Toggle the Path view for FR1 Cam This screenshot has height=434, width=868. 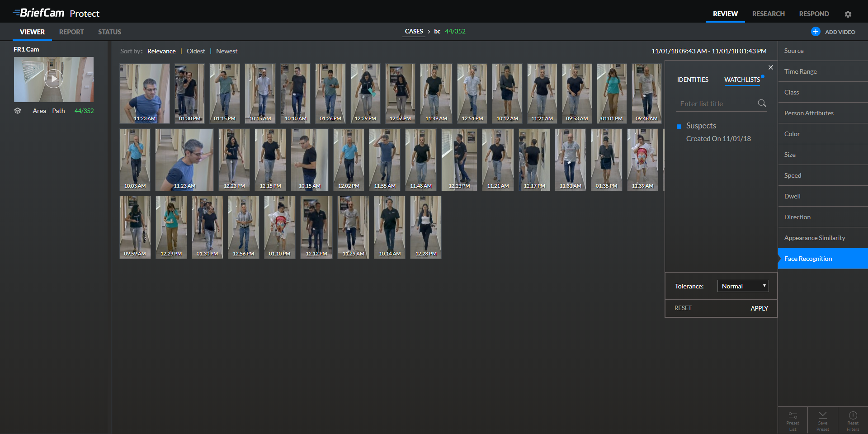click(x=58, y=110)
